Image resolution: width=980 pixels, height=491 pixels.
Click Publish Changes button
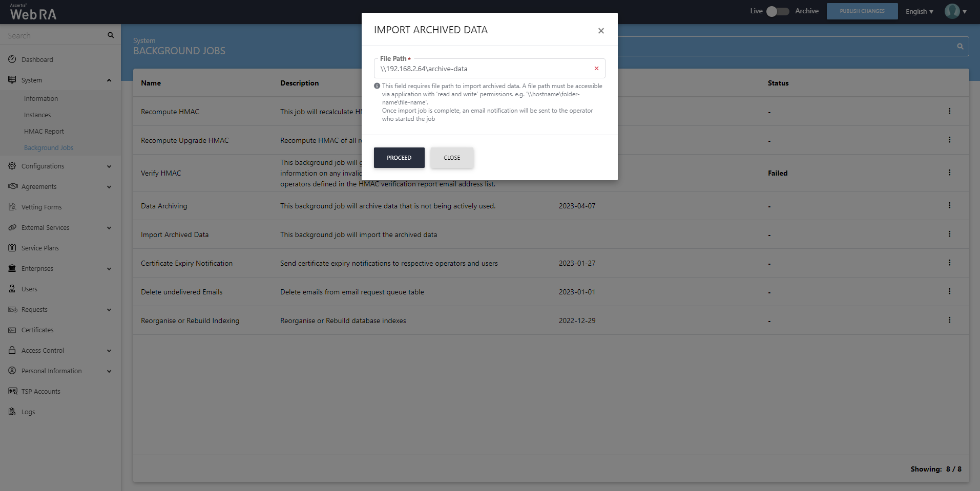coord(862,11)
